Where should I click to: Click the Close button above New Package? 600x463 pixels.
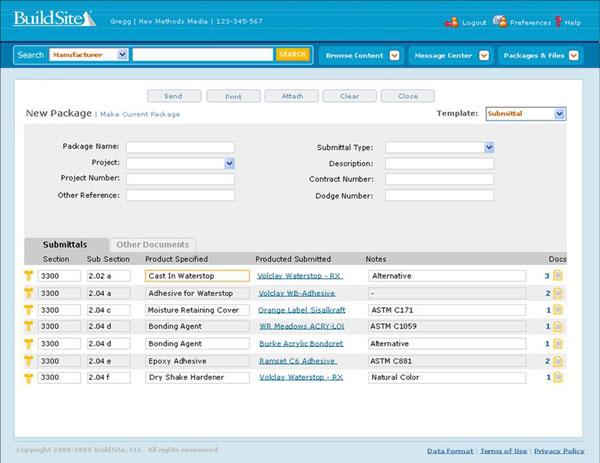click(x=408, y=96)
